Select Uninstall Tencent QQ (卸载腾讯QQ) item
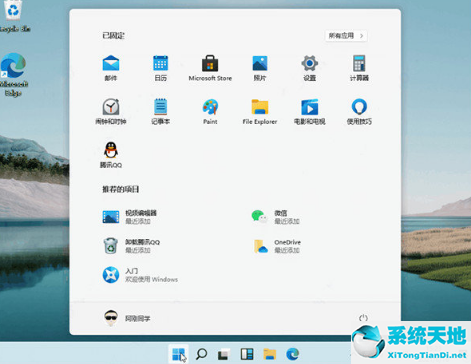 131,246
